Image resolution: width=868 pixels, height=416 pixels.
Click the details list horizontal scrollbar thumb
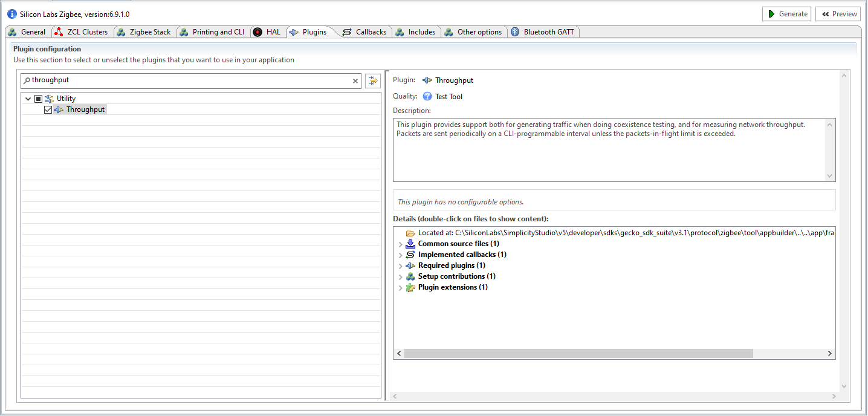tap(579, 354)
